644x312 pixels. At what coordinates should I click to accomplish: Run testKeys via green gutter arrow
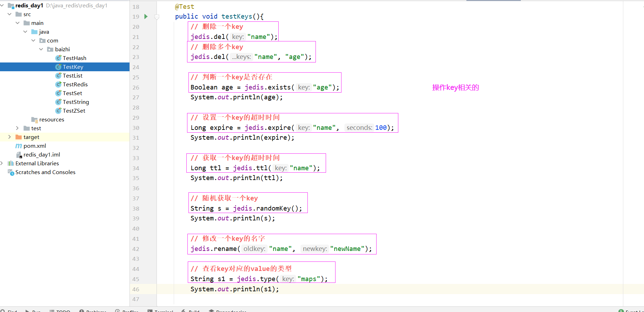146,16
